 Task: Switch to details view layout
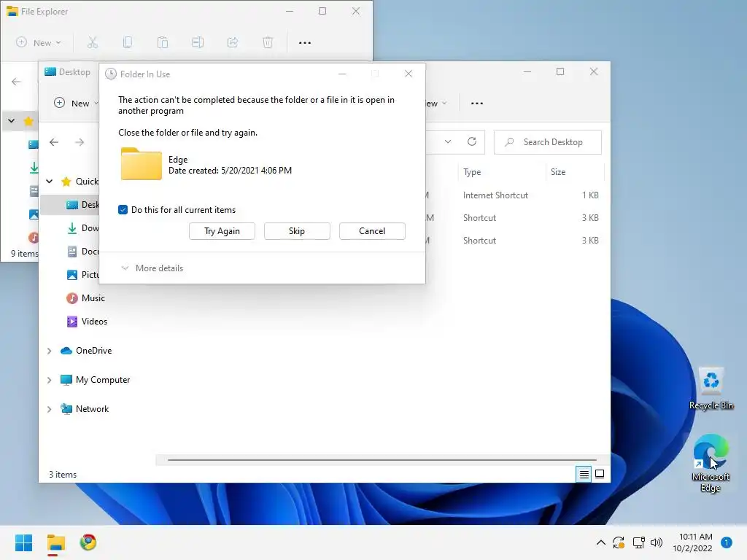(584, 474)
